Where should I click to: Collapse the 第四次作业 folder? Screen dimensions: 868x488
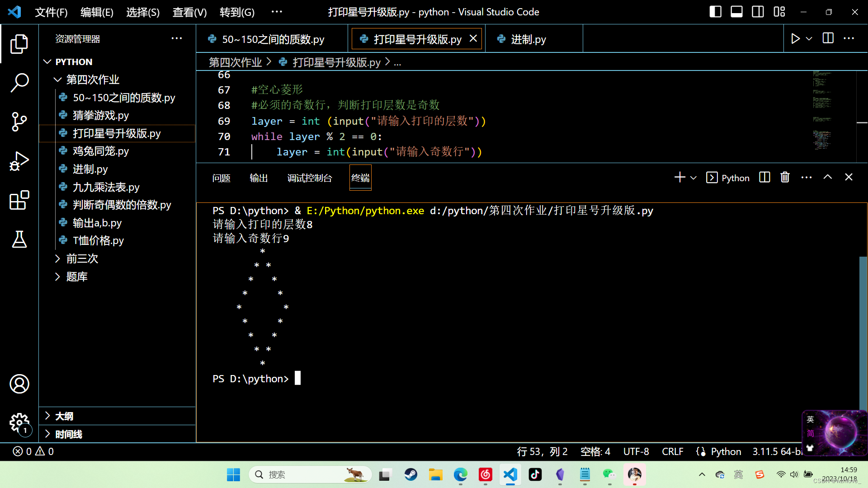click(x=118, y=80)
